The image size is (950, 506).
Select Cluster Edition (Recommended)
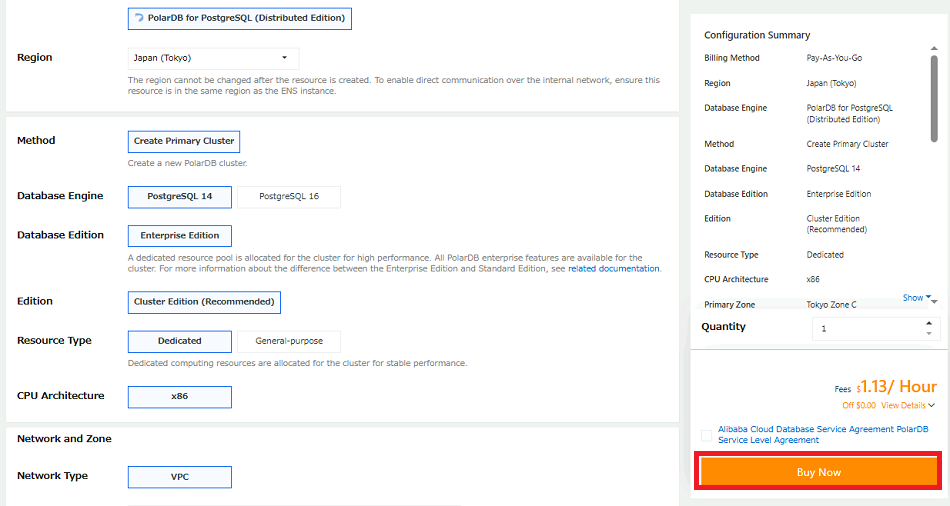click(204, 302)
